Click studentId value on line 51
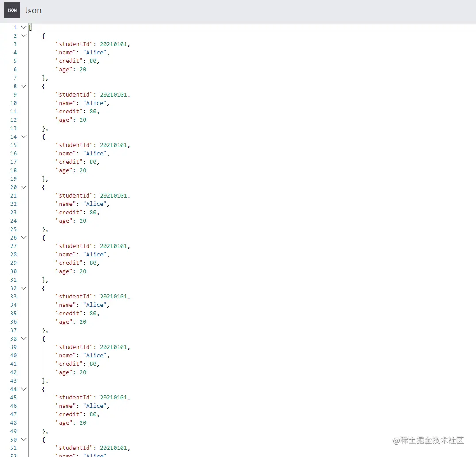 (x=114, y=448)
